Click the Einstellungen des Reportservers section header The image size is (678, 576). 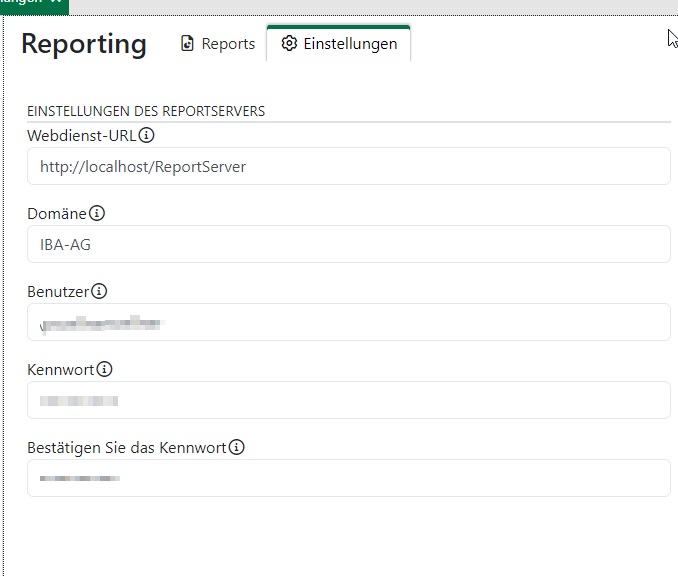[146, 111]
